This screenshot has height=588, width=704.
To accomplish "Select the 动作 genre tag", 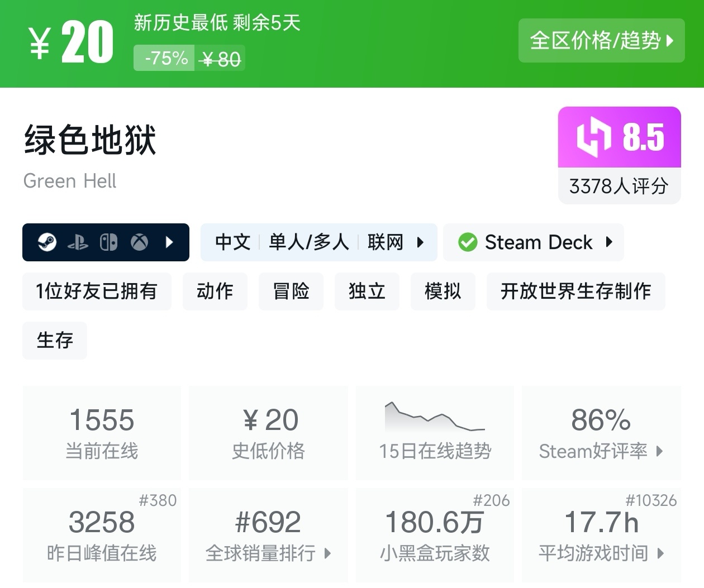I will [215, 291].
